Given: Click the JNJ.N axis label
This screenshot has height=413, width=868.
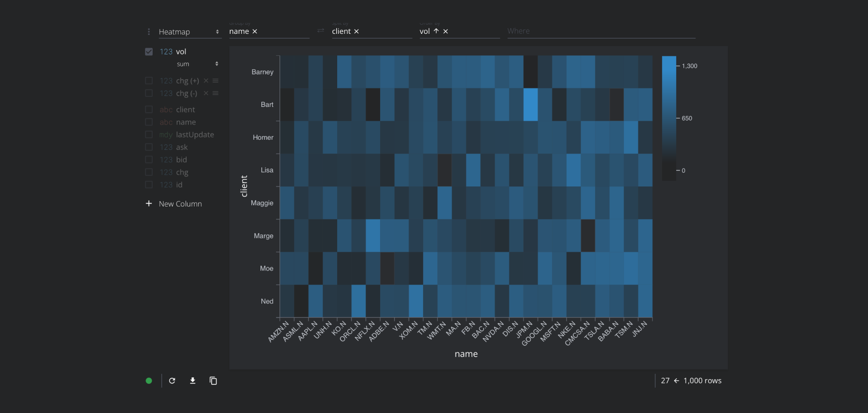Looking at the screenshot, I should click(640, 329).
